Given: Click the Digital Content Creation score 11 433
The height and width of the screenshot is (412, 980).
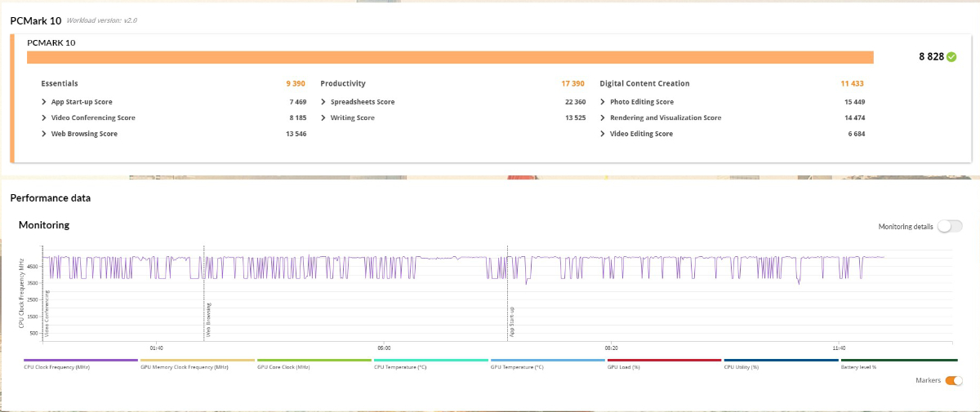Looking at the screenshot, I should (853, 83).
